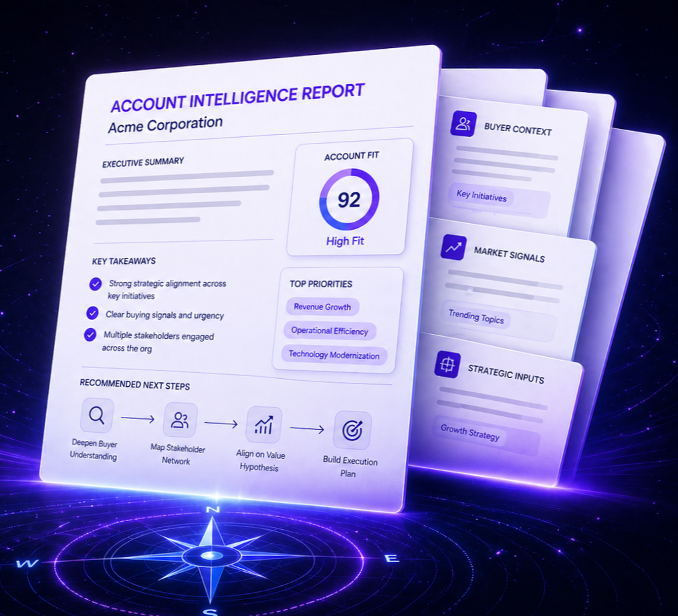Screen dimensions: 678x616
Task: Click the Acme Corporation account name
Action: 165,125
